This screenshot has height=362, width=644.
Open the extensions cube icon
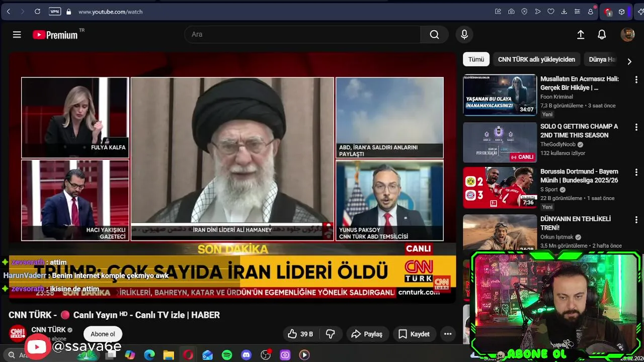click(x=621, y=12)
